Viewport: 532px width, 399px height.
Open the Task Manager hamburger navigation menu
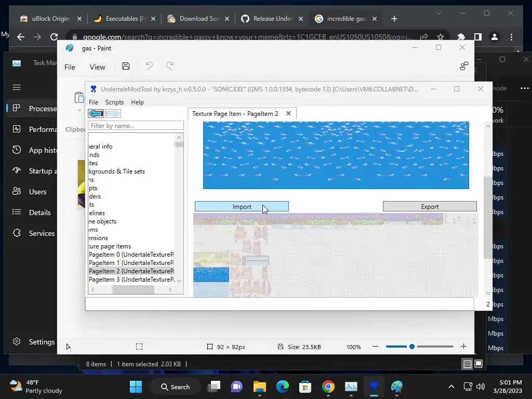tap(17, 87)
